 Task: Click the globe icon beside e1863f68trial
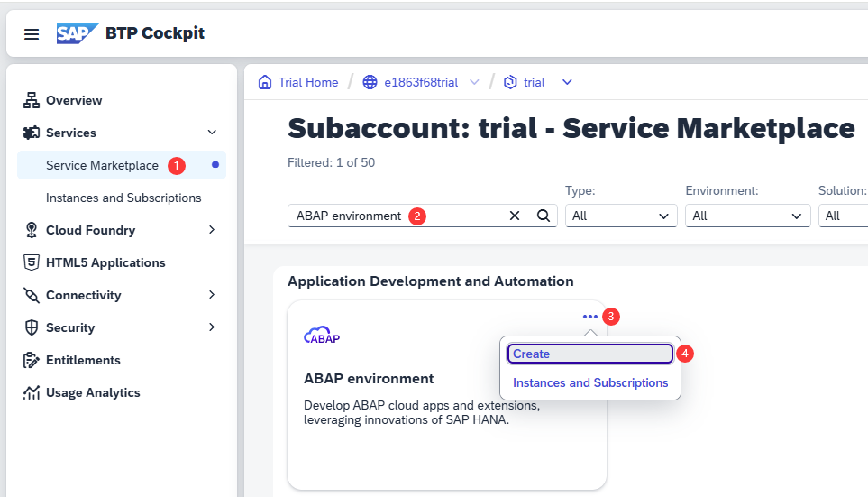370,82
